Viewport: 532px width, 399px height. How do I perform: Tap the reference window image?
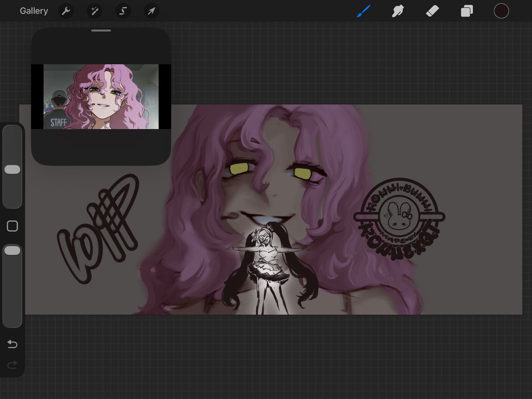[101, 97]
